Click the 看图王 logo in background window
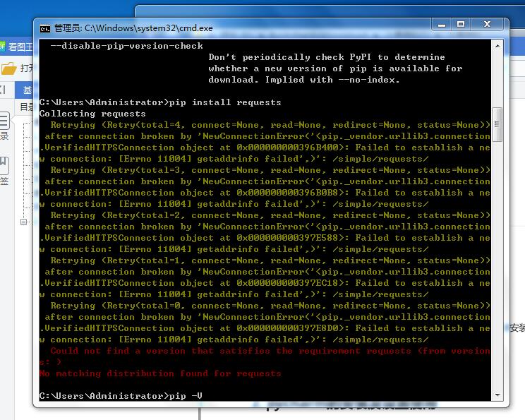The width and height of the screenshot is (525, 420). pyautogui.click(x=3, y=46)
